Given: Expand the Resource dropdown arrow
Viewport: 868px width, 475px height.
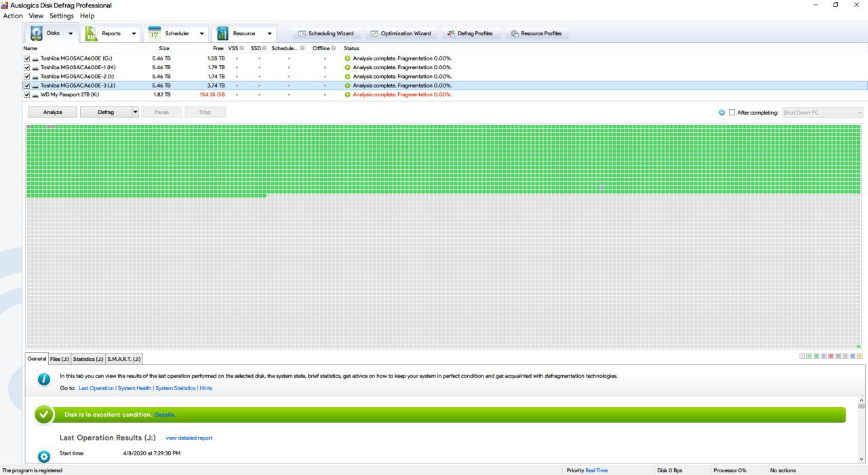Looking at the screenshot, I should coord(269,33).
